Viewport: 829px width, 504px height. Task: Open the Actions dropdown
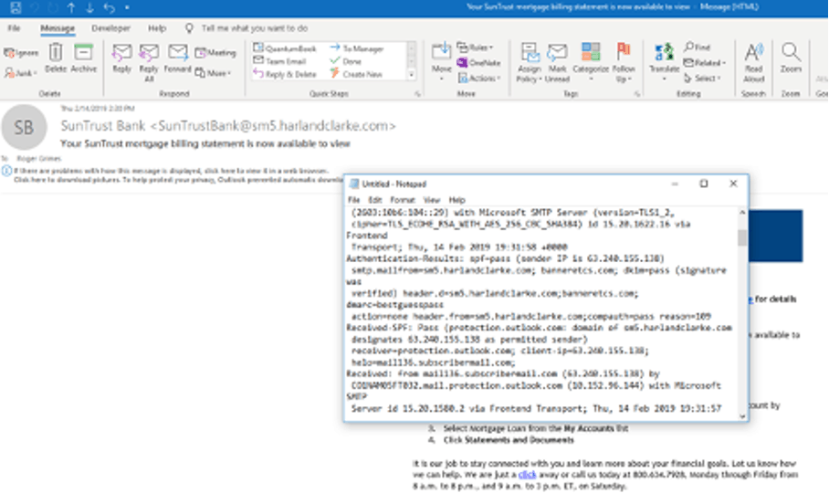pyautogui.click(x=477, y=78)
